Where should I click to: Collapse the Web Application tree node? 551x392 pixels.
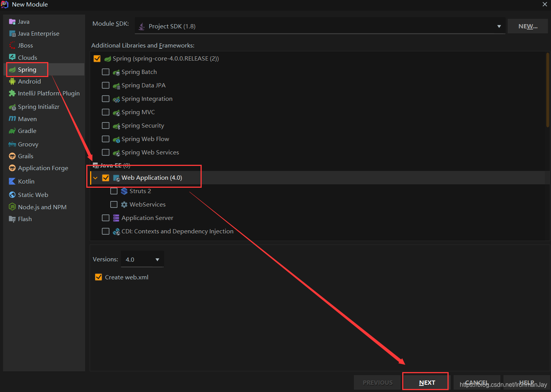tap(95, 178)
